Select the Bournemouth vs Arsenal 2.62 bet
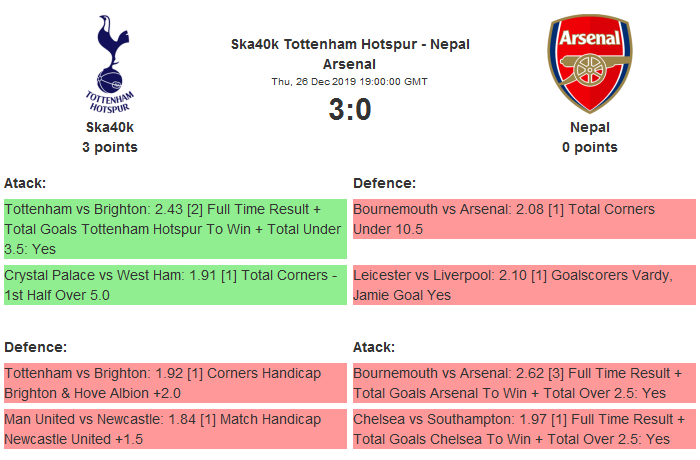 (524, 383)
